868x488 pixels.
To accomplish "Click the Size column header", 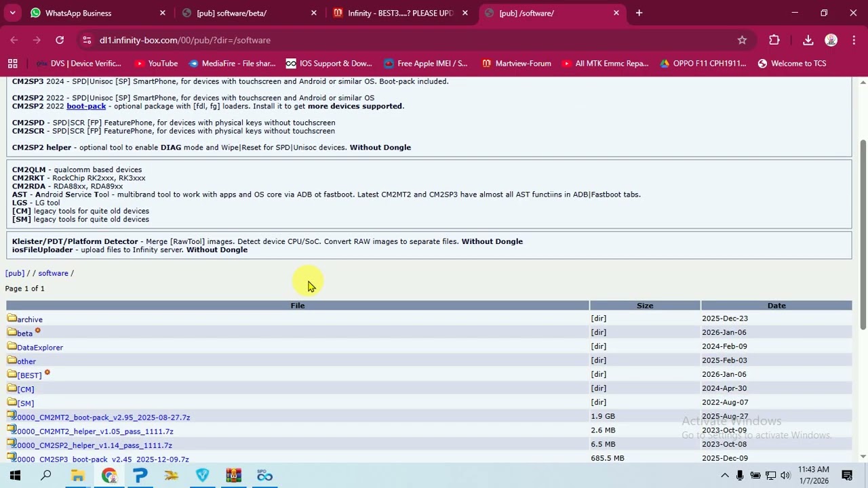I will coord(645,306).
